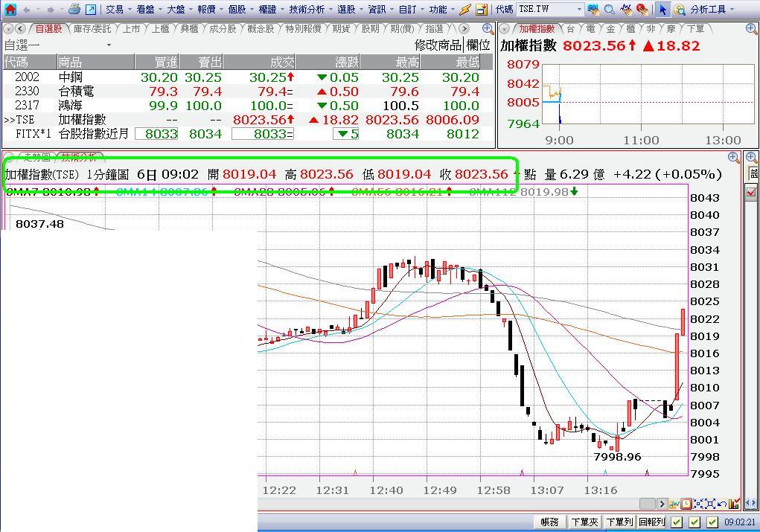This screenshot has height=532, width=760.
Task: Click the magnifier search icon in toolbar
Action: (609, 9)
